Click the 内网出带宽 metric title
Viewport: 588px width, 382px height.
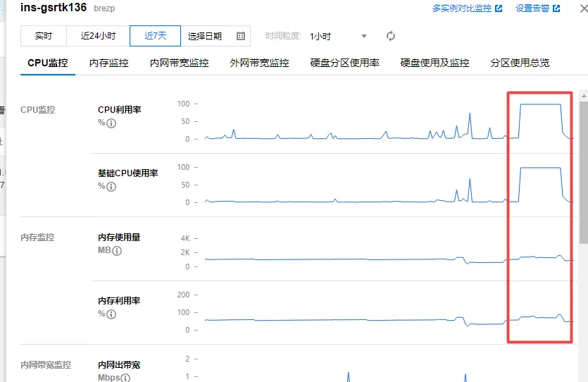[x=119, y=365]
